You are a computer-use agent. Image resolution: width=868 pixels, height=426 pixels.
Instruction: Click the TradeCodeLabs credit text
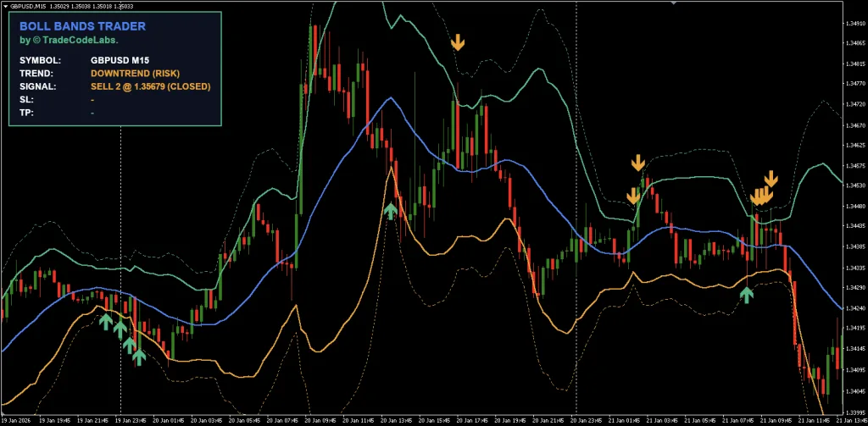(x=69, y=40)
